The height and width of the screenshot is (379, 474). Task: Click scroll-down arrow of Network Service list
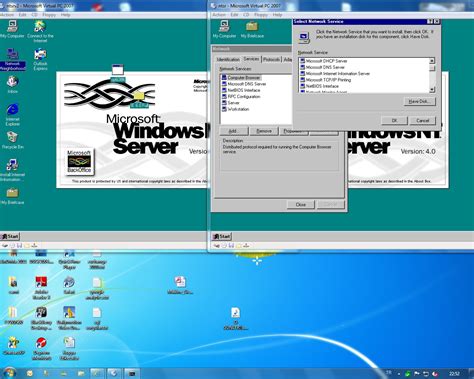click(432, 89)
